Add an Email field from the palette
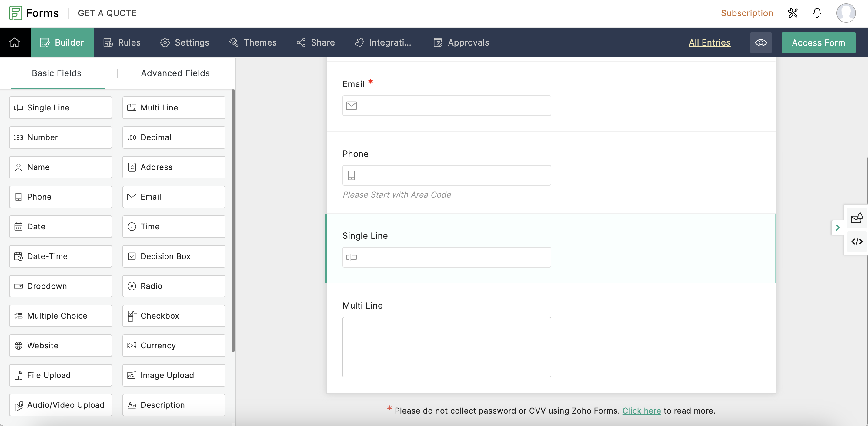The image size is (868, 426). [x=174, y=197]
